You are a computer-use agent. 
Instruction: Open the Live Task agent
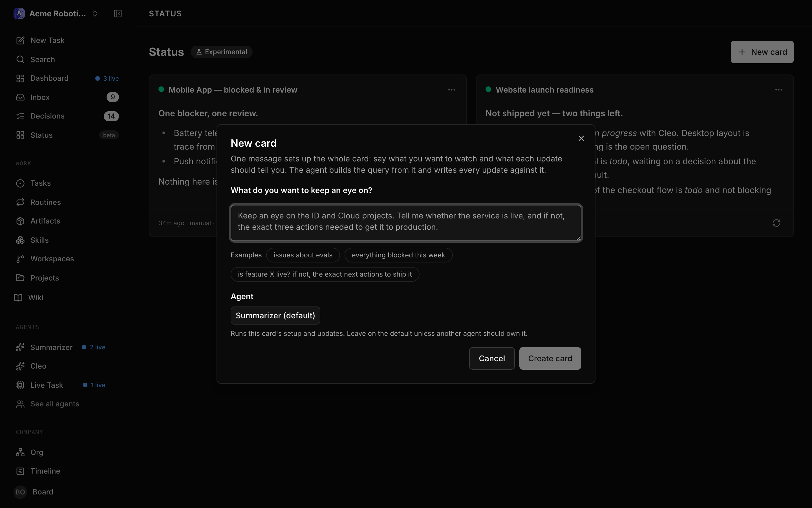click(47, 385)
